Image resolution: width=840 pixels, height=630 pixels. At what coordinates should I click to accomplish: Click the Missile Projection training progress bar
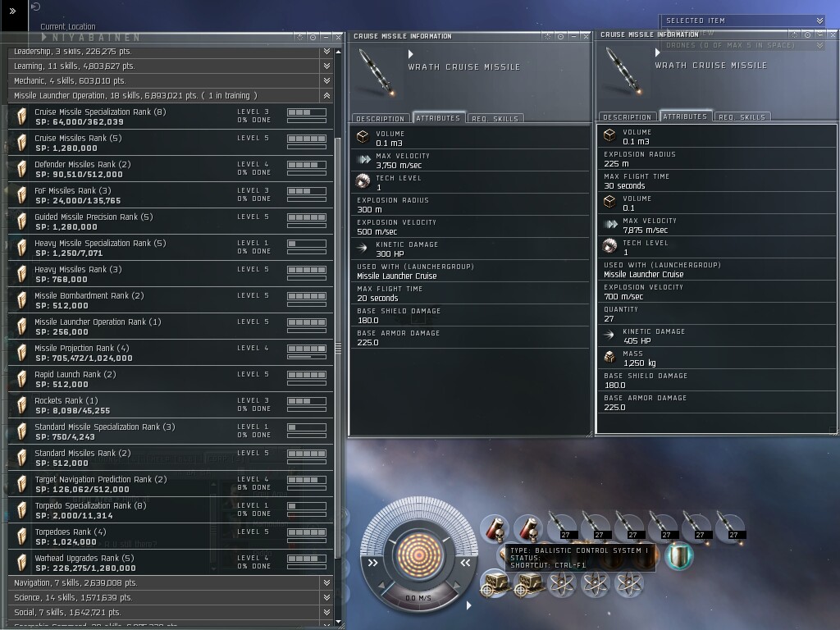[x=307, y=357]
